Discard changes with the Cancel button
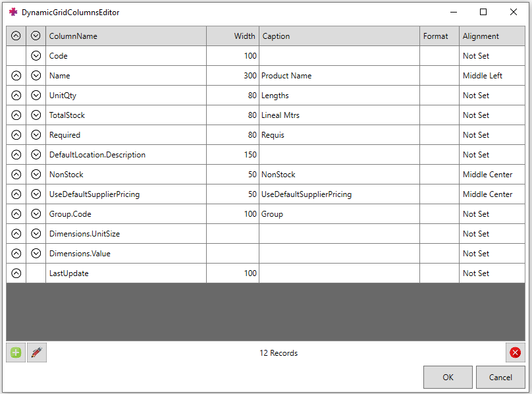Viewport: 532px width, 394px height. tap(500, 377)
